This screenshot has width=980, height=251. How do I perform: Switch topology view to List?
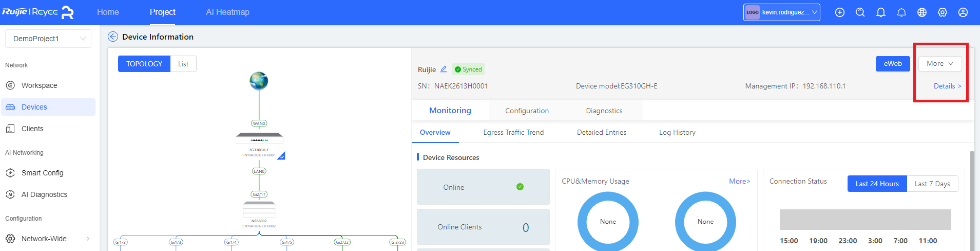click(x=183, y=64)
